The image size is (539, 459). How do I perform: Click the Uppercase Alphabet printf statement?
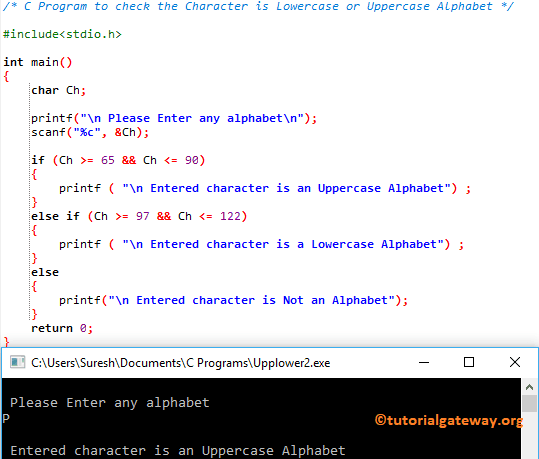pyautogui.click(x=265, y=188)
